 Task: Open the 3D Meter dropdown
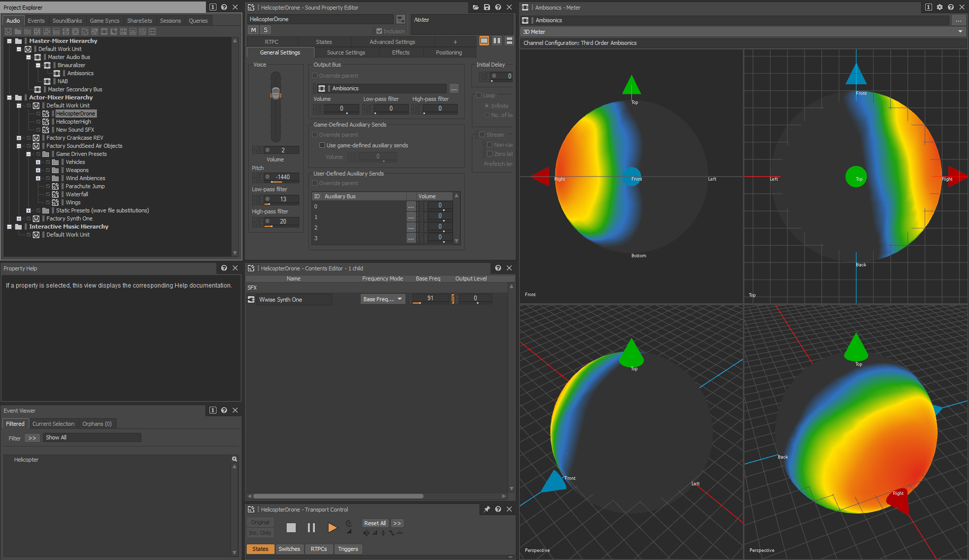tap(960, 32)
